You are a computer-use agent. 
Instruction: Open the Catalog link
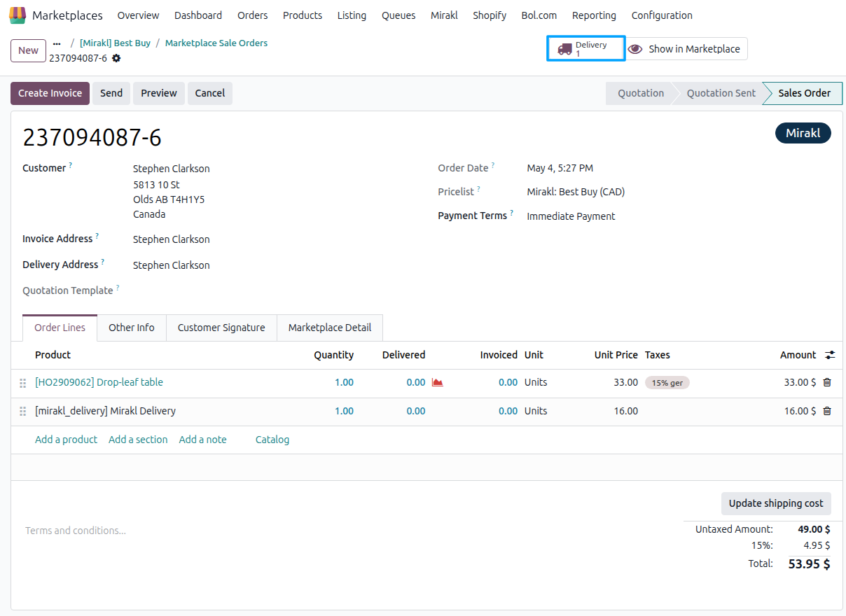[x=272, y=440]
